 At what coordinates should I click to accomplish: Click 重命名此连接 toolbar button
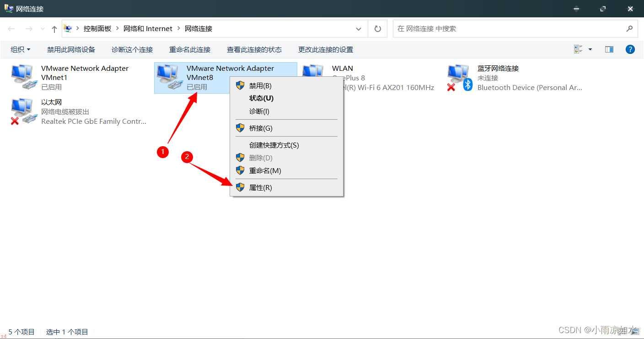click(190, 49)
